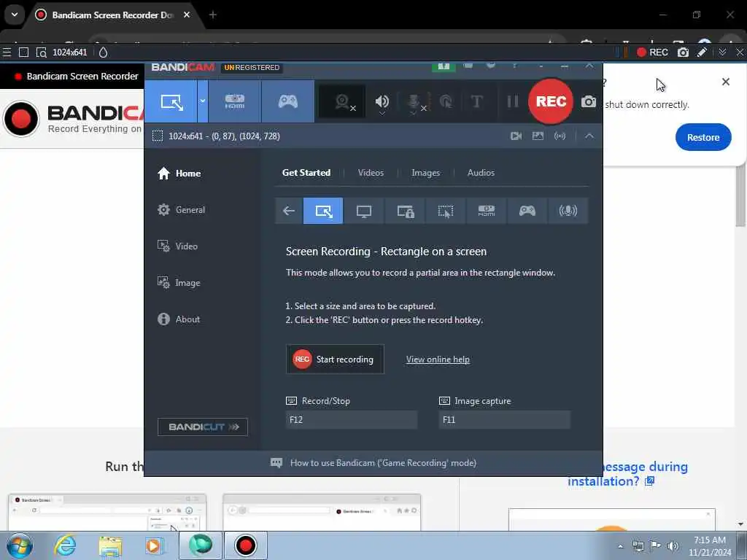The width and height of the screenshot is (747, 560).
Task: Click the 1024x641 size label on recording bar
Action: click(70, 52)
